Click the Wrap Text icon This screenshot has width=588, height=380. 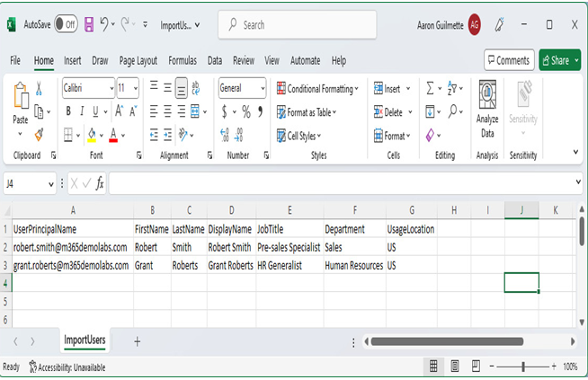[x=195, y=88]
